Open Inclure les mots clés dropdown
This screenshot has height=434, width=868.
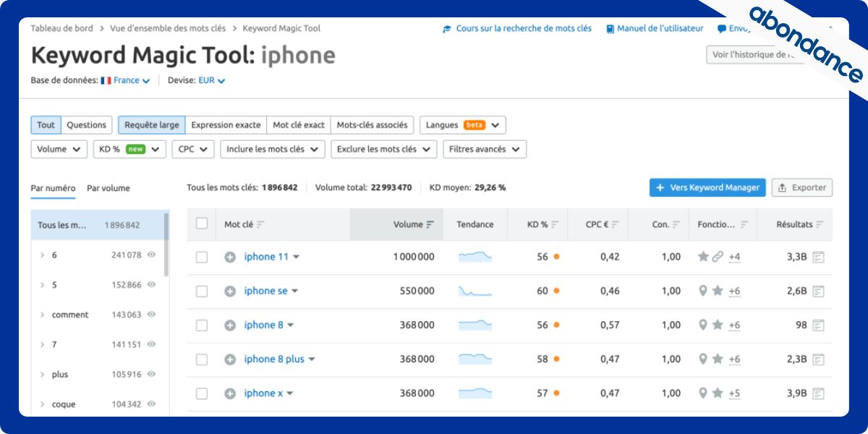[x=272, y=149]
